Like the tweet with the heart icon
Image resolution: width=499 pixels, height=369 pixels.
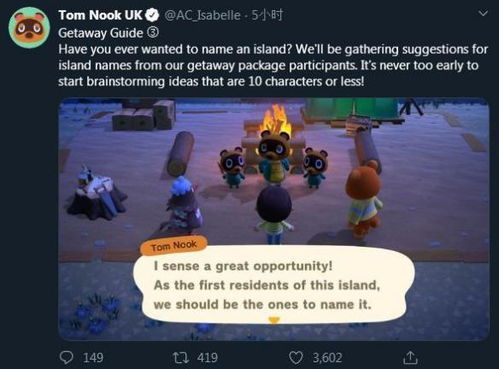tap(295, 358)
